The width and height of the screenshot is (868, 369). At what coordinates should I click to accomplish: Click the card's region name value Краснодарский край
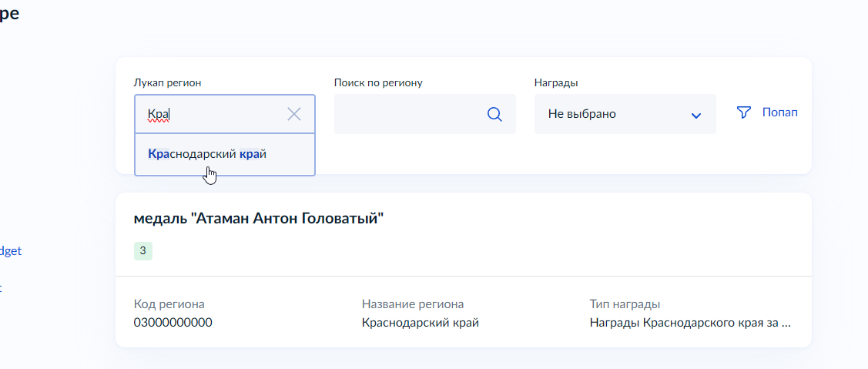[x=421, y=323]
